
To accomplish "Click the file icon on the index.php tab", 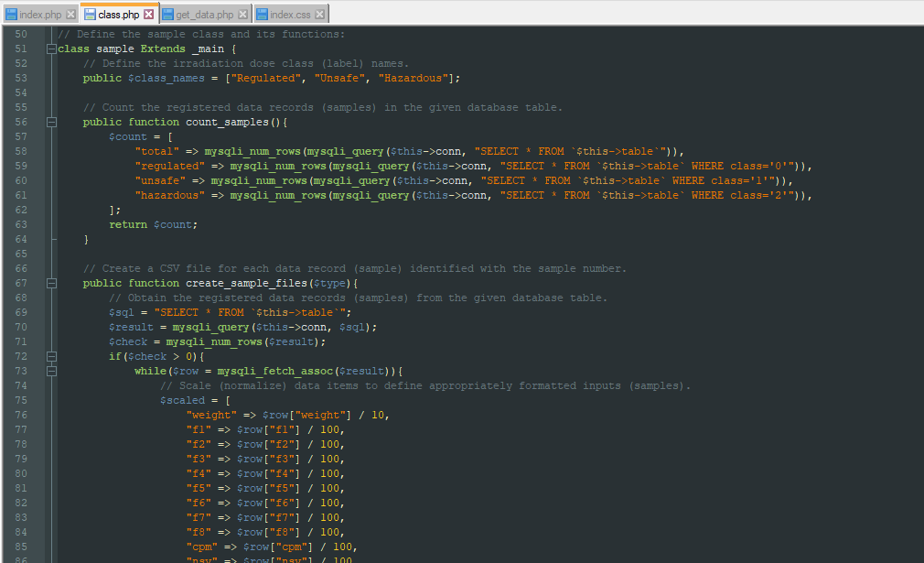I will tap(10, 14).
